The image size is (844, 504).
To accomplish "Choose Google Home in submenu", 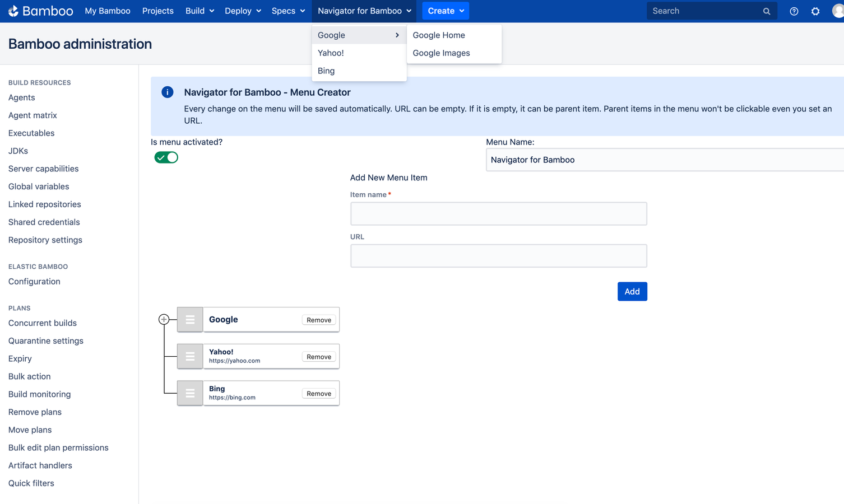I will (x=455, y=35).
